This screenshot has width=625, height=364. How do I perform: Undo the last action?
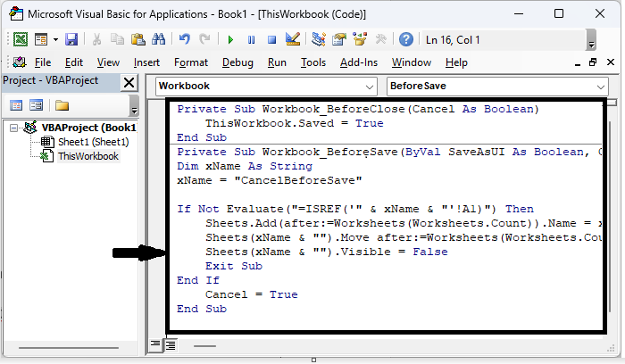(184, 39)
